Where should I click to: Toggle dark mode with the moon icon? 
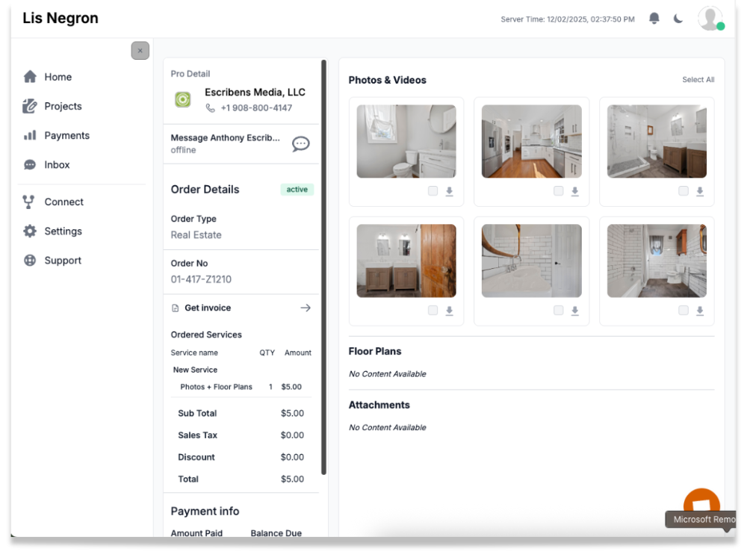pos(678,18)
